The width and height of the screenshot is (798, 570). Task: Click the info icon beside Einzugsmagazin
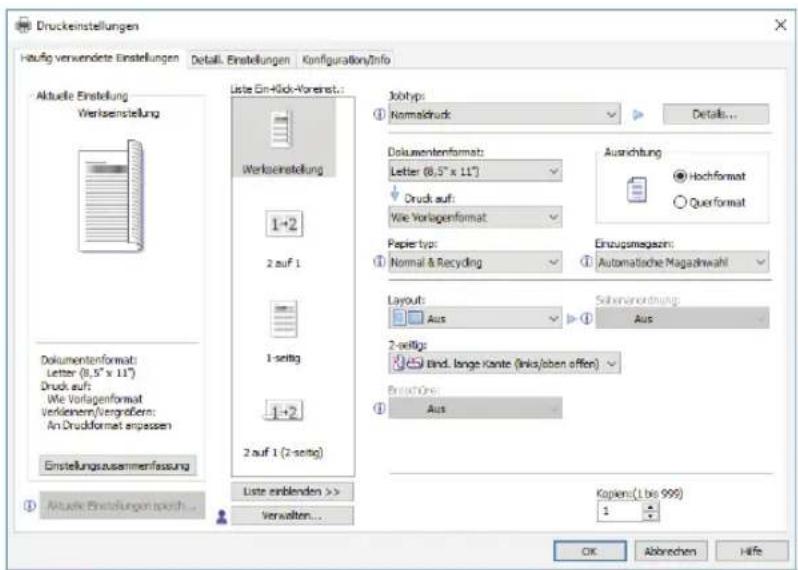[586, 262]
